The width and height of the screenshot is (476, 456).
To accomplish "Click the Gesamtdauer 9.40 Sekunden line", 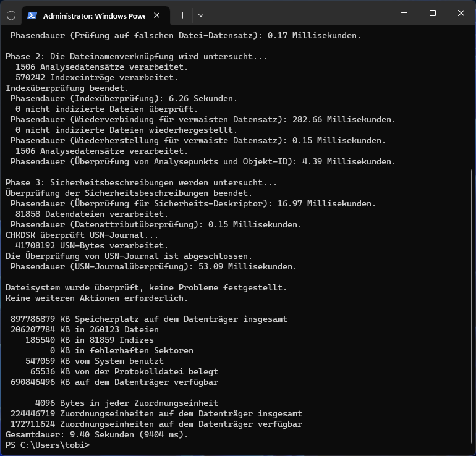I will [x=97, y=435].
